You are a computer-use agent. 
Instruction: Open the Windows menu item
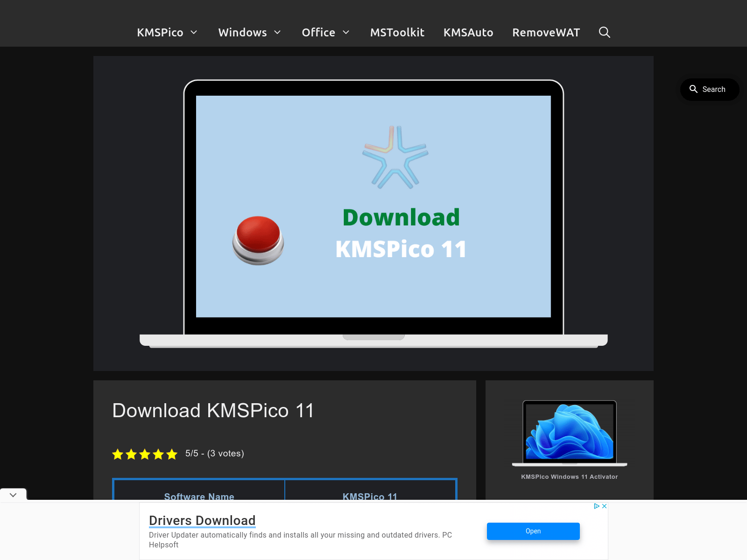pos(242,32)
